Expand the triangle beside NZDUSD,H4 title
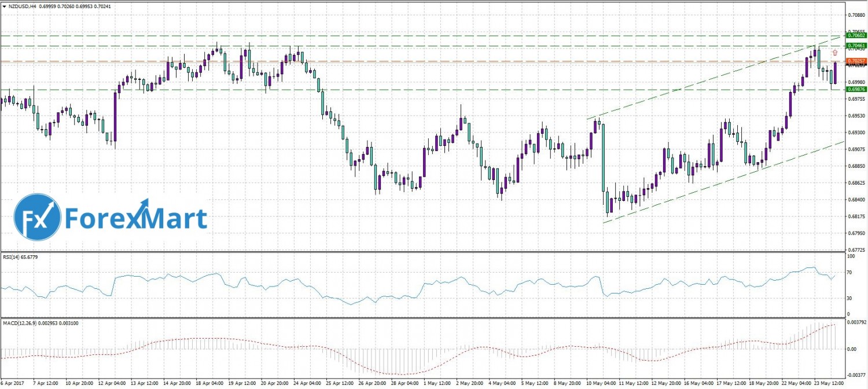The height and width of the screenshot is (389, 868). [5, 5]
